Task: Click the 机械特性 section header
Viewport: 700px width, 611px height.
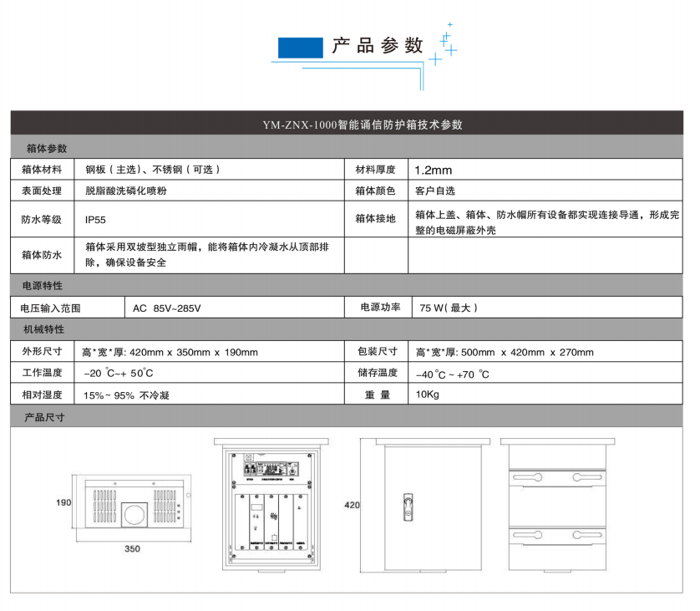Action: [x=45, y=329]
